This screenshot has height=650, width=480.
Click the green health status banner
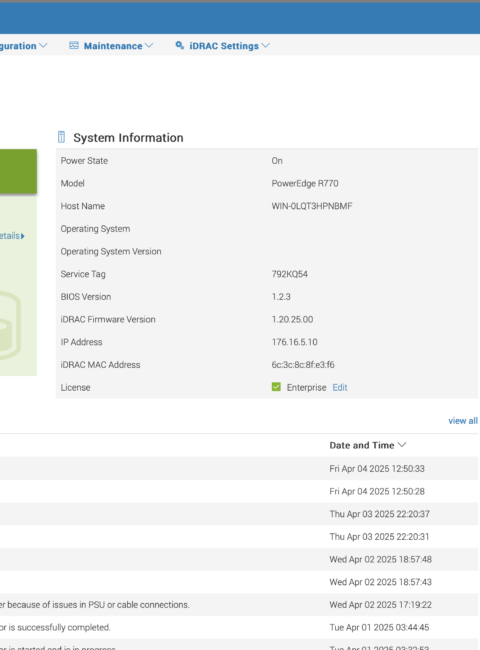click(x=18, y=171)
